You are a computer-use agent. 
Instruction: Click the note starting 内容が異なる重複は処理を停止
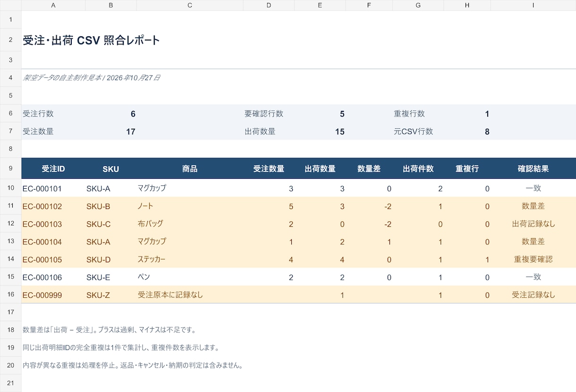coord(133,365)
